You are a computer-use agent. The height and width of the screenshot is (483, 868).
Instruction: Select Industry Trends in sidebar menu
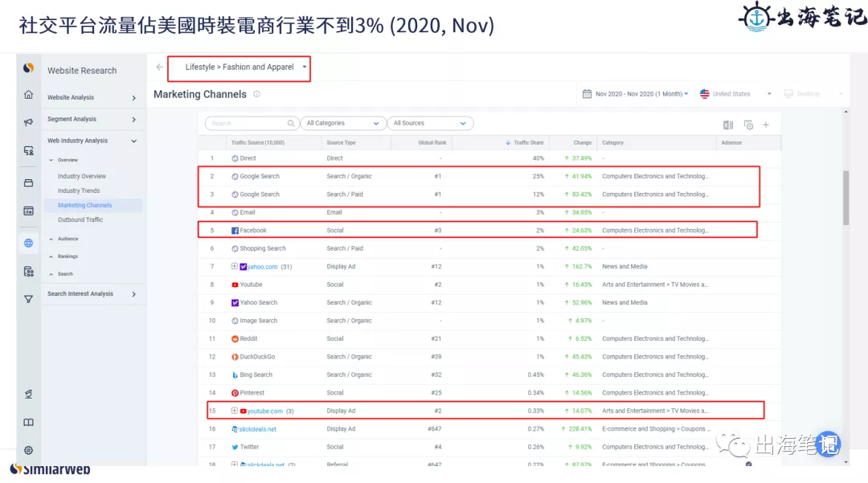point(79,190)
